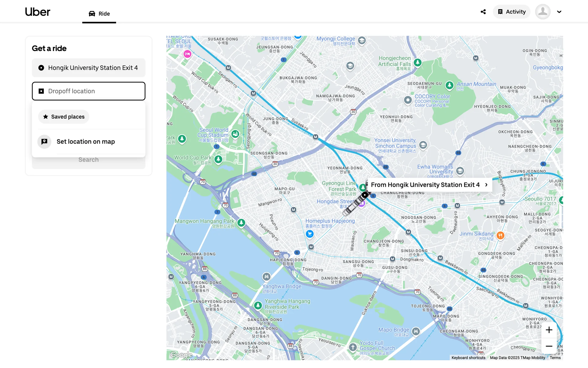This screenshot has height=368, width=588.
Task: Click the Uber logo
Action: (37, 12)
